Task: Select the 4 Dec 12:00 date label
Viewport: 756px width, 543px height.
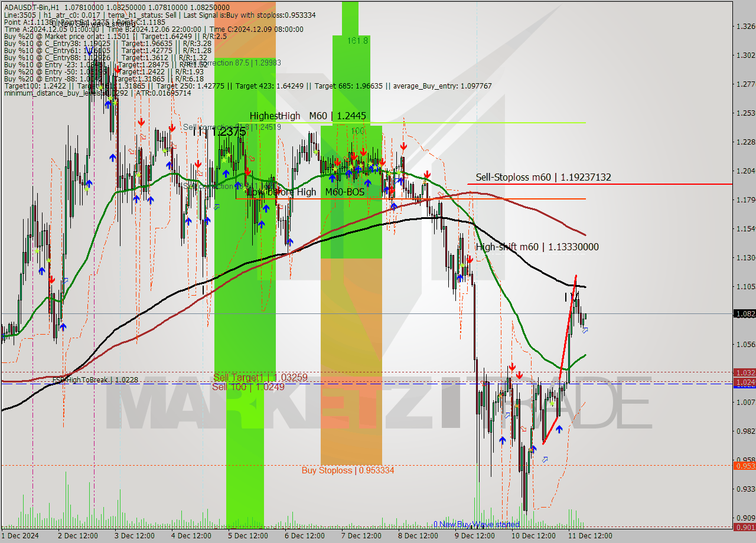Action: [191, 536]
